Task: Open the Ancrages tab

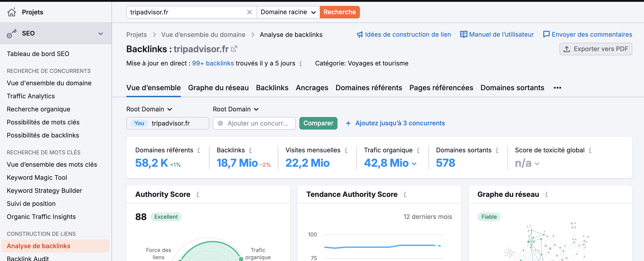Action: pos(312,88)
